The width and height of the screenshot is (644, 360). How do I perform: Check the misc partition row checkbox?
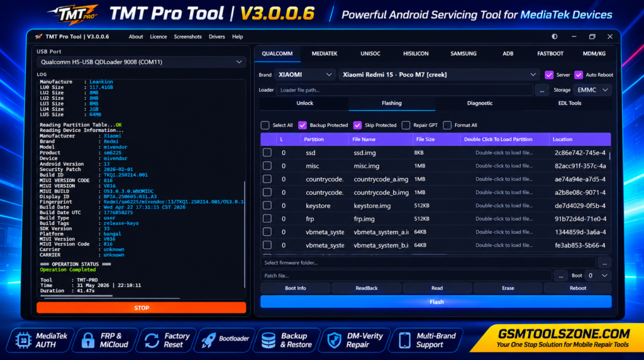[x=267, y=165]
